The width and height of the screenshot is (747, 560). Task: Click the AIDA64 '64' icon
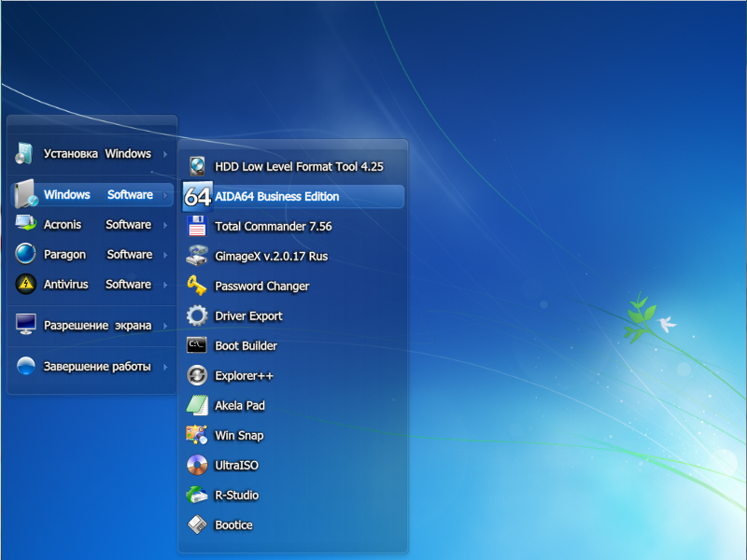coord(197,196)
